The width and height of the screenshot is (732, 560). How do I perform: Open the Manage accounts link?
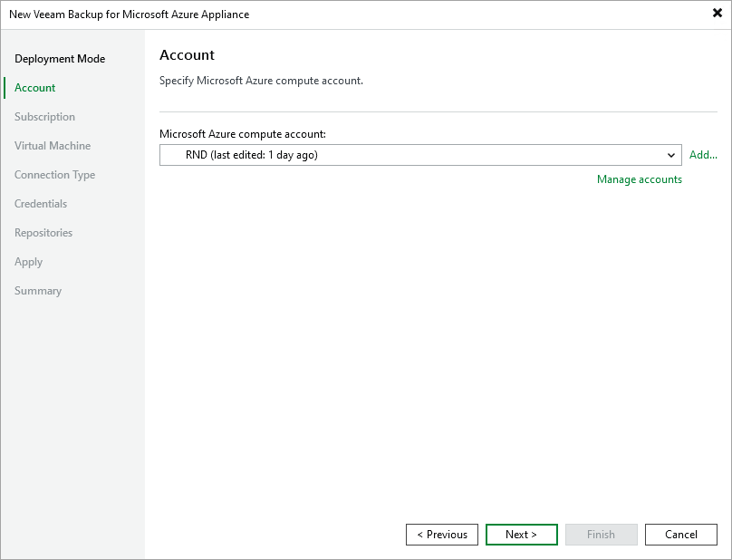coord(639,179)
